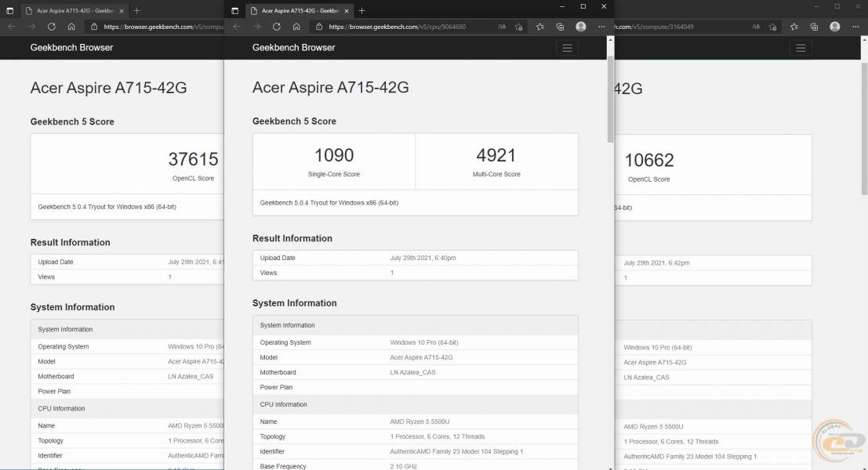Select Acer Aspire A715-42G tab in middle window

299,10
